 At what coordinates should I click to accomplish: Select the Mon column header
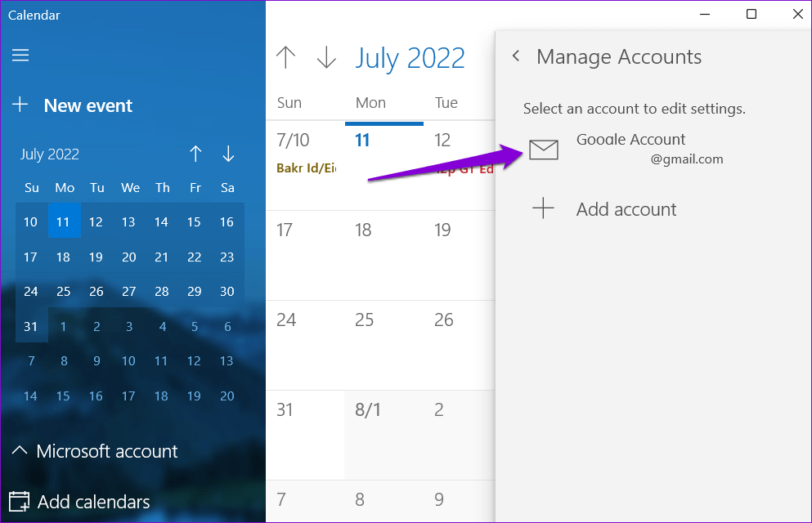click(370, 102)
